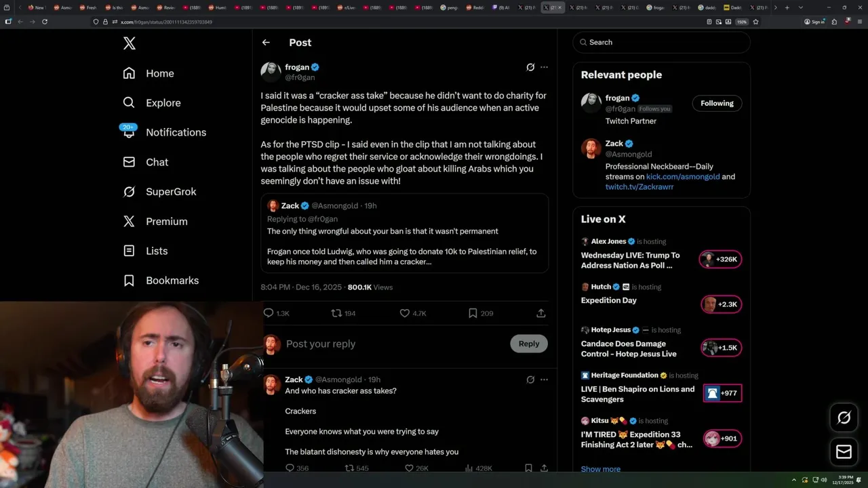
Task: Open frogan in Relevant people
Action: tap(617, 98)
